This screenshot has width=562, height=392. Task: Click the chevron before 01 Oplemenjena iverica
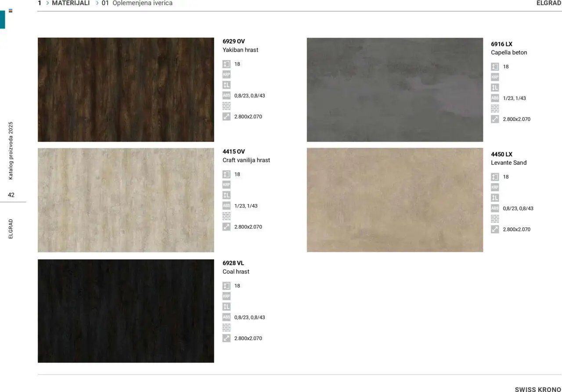click(x=97, y=3)
